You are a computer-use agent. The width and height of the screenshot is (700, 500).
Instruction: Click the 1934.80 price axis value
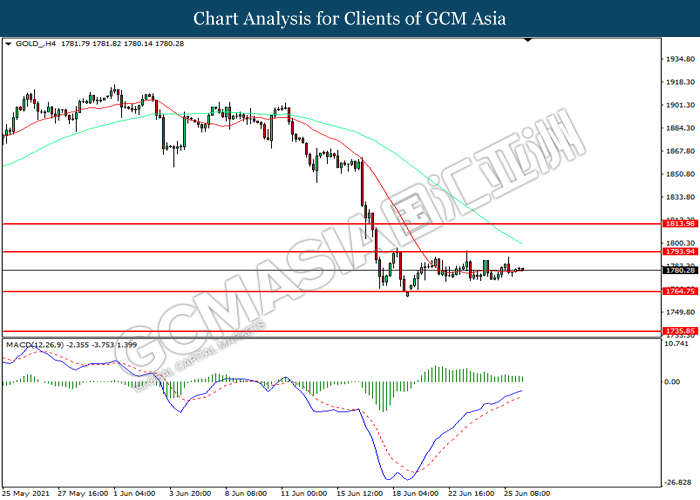(x=680, y=59)
